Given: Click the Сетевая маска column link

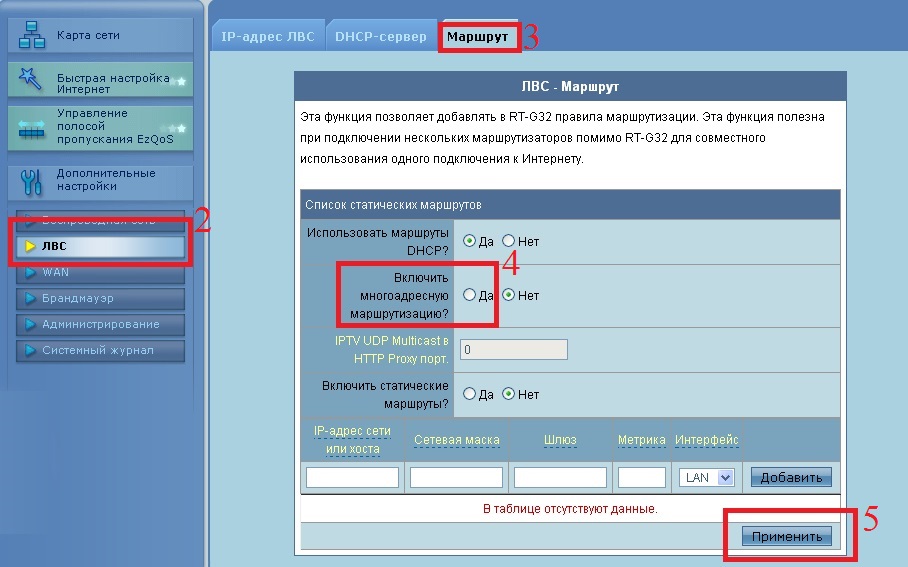Looking at the screenshot, I should [456, 440].
